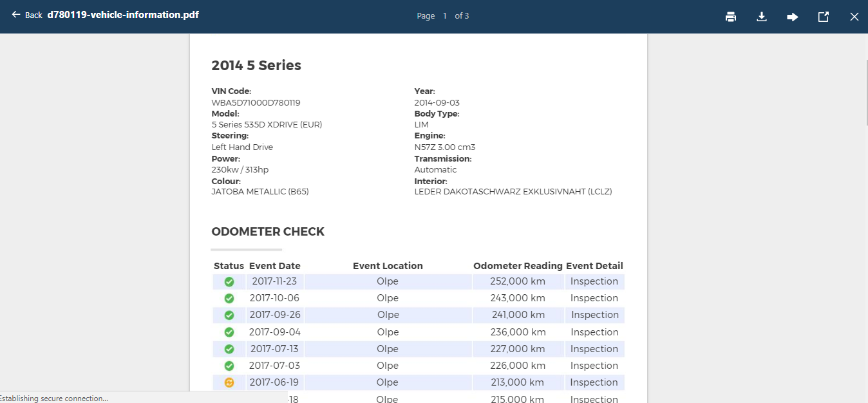Click the orange status icon for 2017-06-19
Screen dimensions: 868x403
point(229,382)
